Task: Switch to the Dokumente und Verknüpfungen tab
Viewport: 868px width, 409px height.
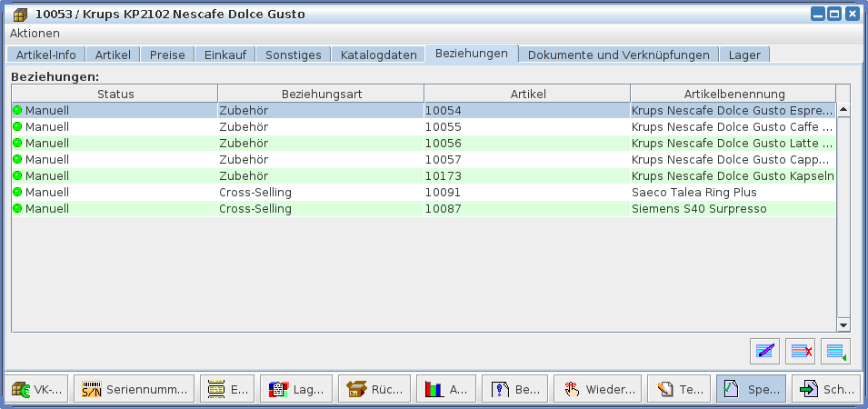Action: (x=618, y=55)
